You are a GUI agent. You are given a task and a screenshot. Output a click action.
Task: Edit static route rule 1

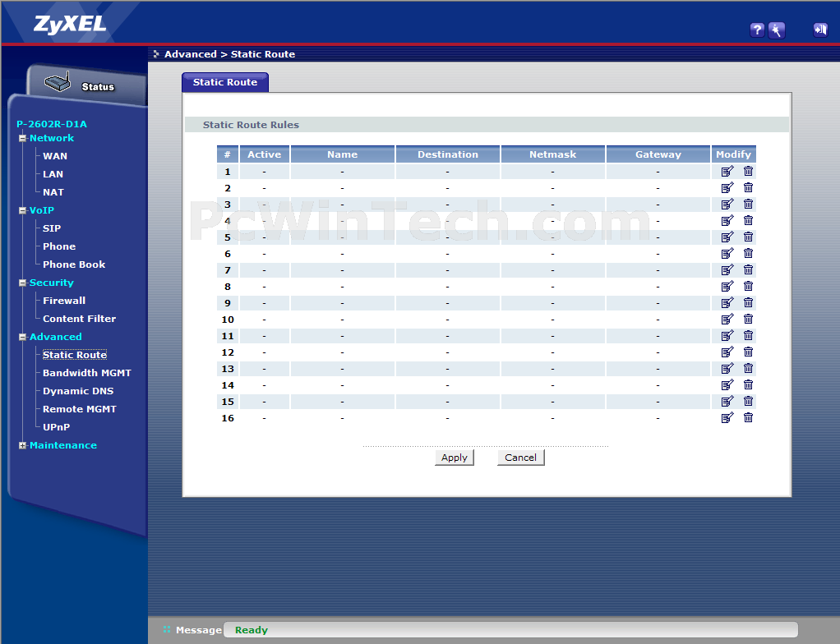coord(727,172)
